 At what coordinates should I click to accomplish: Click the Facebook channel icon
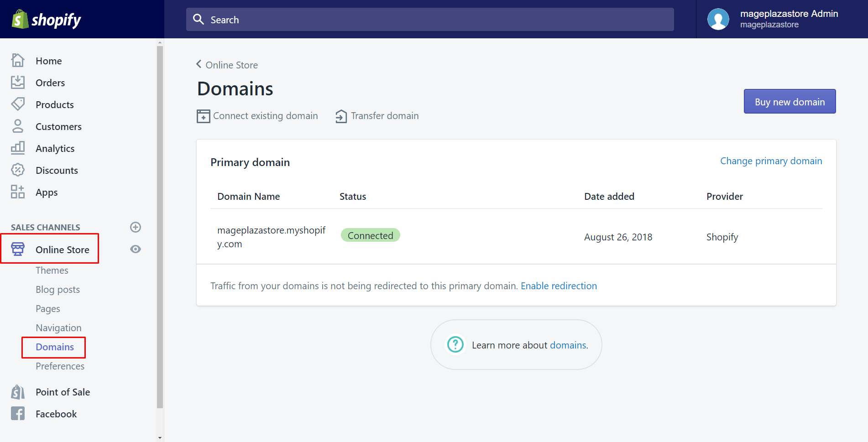coord(18,413)
